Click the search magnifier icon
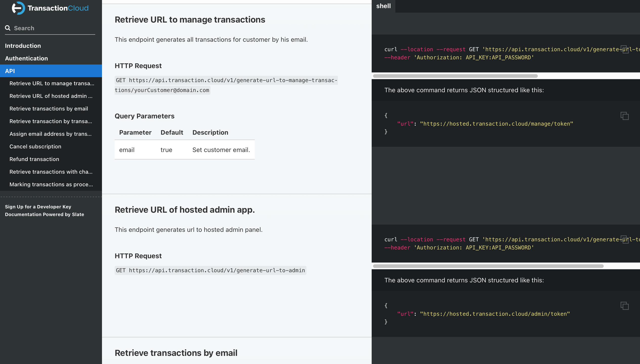 click(x=8, y=28)
